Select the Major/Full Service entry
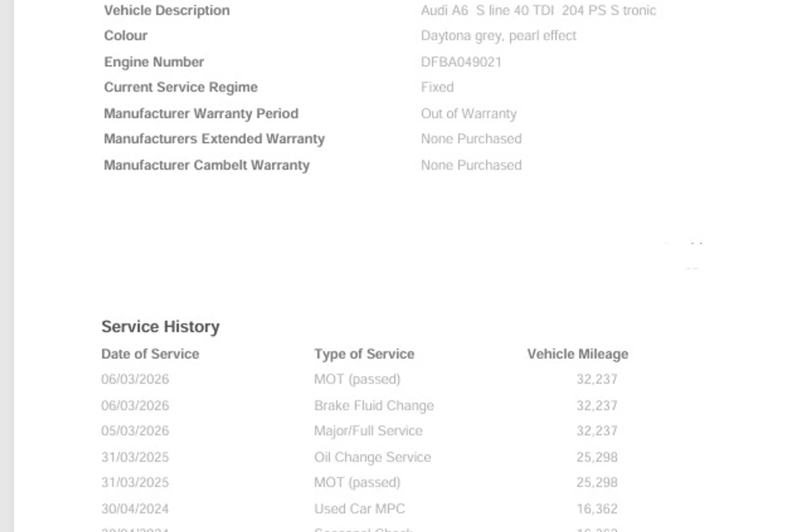This screenshot has height=532, width=798. (x=368, y=431)
